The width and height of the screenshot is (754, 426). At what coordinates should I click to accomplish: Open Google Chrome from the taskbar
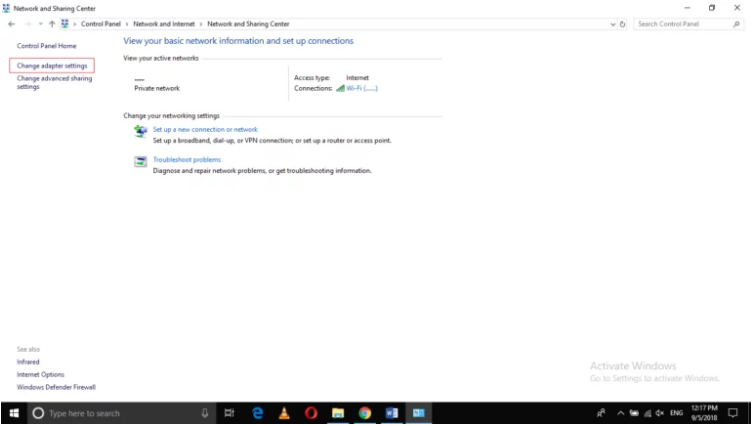pyautogui.click(x=365, y=413)
